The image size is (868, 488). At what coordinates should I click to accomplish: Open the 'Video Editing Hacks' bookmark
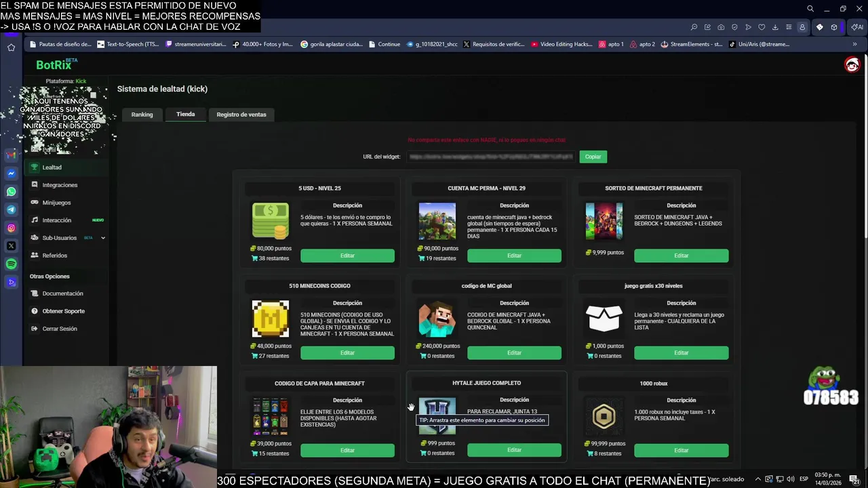(561, 44)
